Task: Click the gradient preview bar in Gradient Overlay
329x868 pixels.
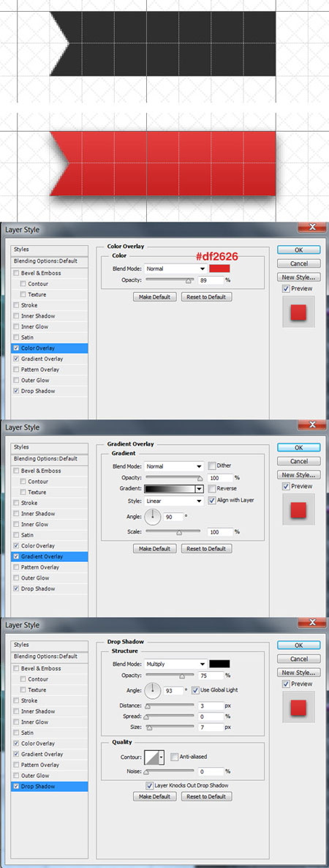Action: pyautogui.click(x=170, y=489)
